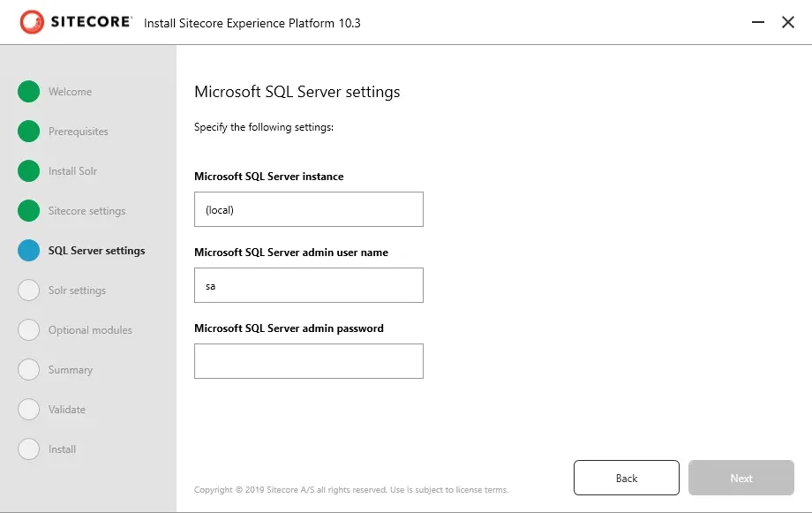Focus the SQL Server instance field
812x513 pixels.
pyautogui.click(x=308, y=209)
